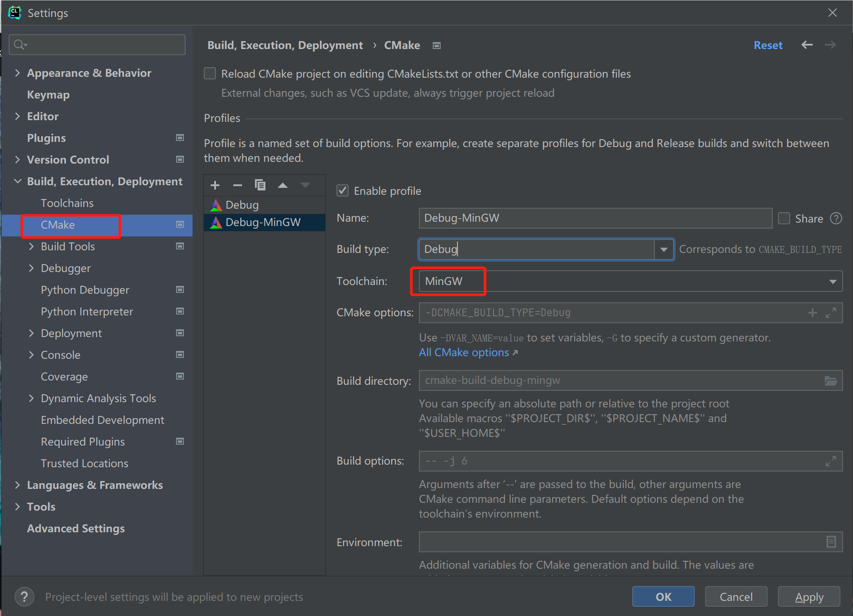Open help with bottom-left question mark
853x616 pixels.
pyautogui.click(x=24, y=597)
